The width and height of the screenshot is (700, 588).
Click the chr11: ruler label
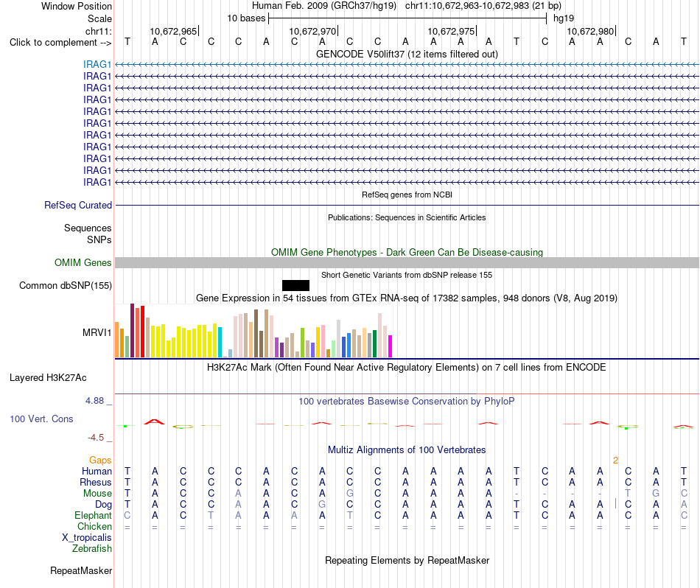coord(98,31)
